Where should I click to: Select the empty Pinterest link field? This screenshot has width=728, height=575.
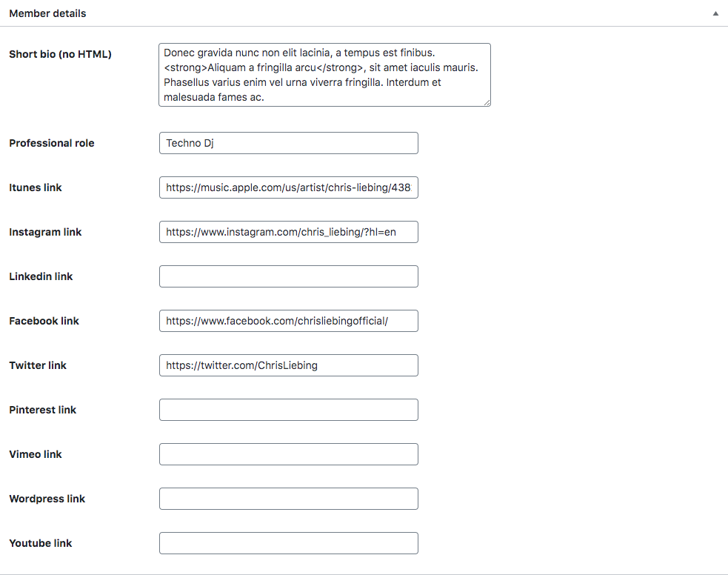pyautogui.click(x=288, y=410)
